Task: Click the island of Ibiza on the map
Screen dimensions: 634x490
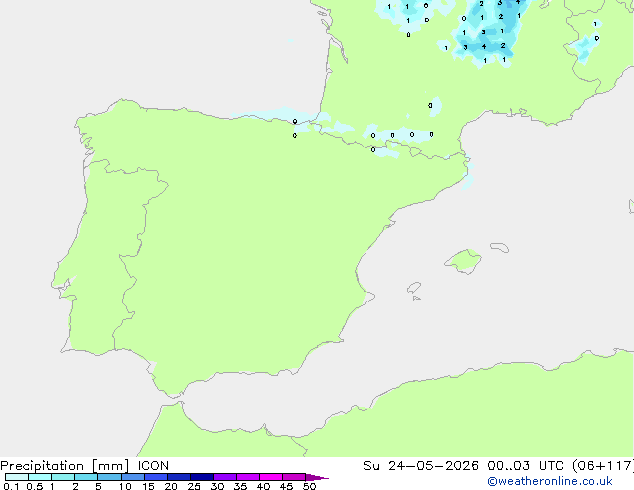Action: coord(414,288)
